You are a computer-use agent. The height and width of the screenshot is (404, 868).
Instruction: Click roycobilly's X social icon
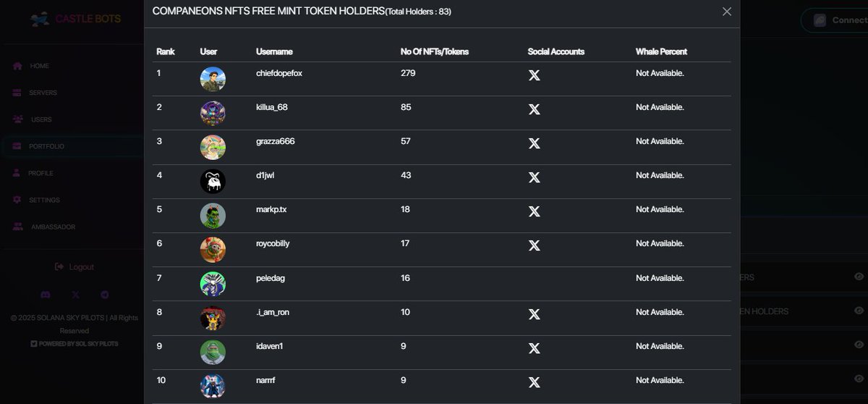point(534,245)
